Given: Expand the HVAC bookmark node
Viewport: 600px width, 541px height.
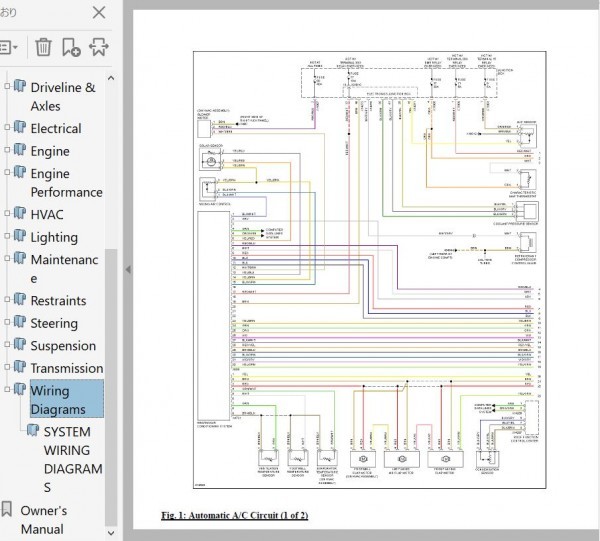Looking at the screenshot, I should (x=7, y=213).
